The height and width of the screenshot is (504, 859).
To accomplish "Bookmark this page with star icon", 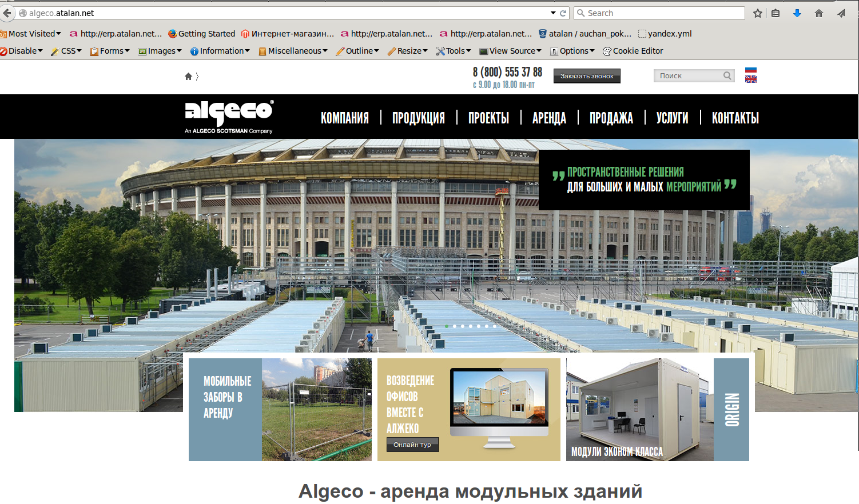I will (x=758, y=13).
